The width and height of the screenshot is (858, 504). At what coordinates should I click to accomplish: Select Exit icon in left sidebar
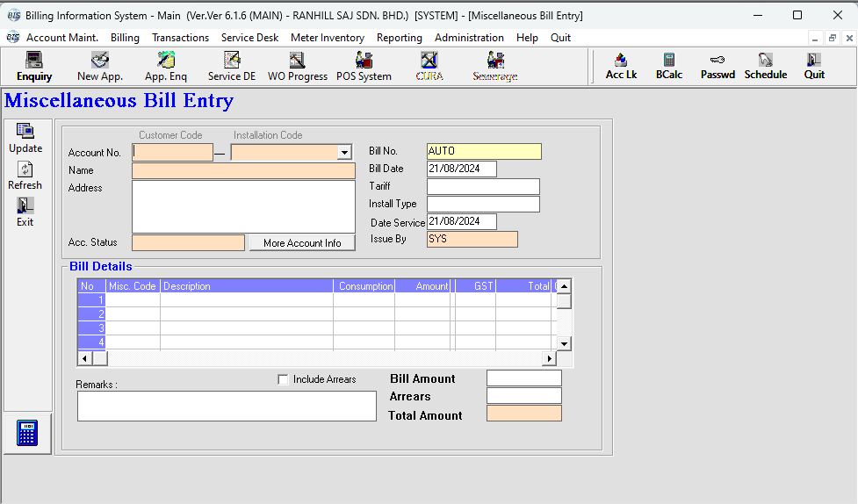coord(25,212)
